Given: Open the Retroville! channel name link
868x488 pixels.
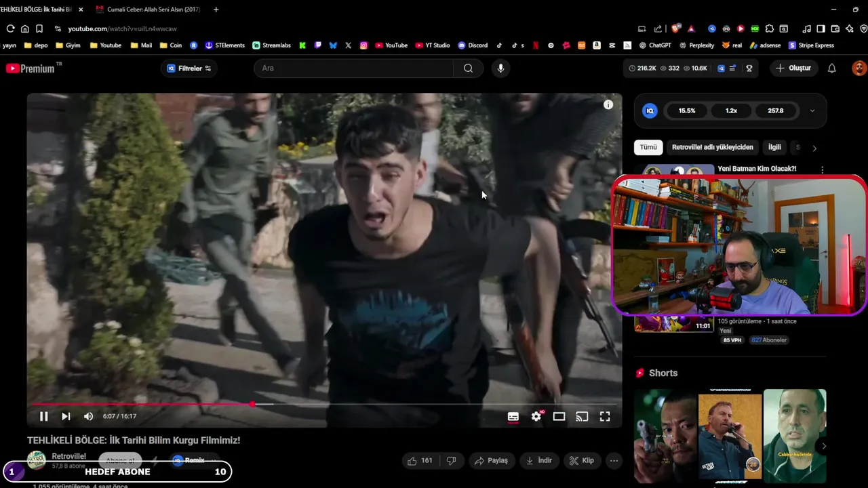Looking at the screenshot, I should click(68, 456).
